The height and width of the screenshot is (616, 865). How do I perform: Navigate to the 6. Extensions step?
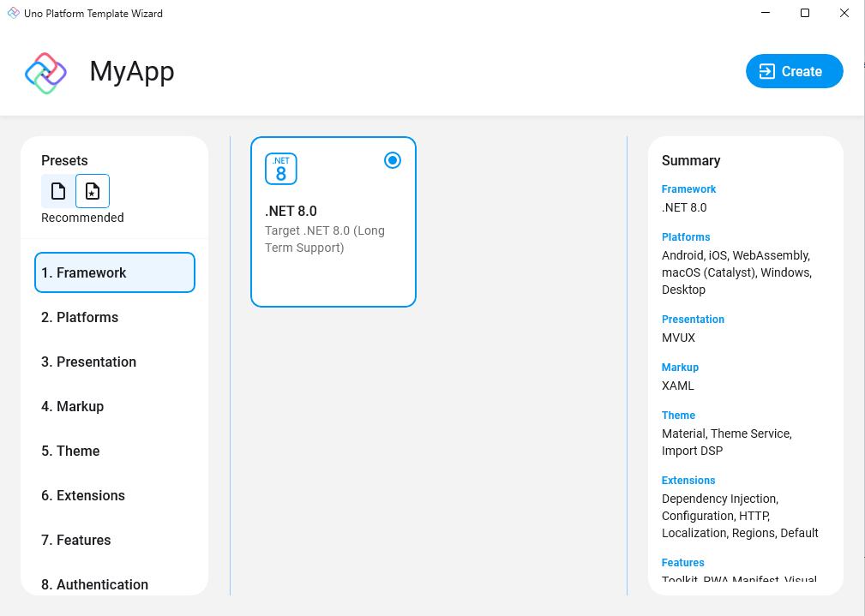[x=115, y=495]
